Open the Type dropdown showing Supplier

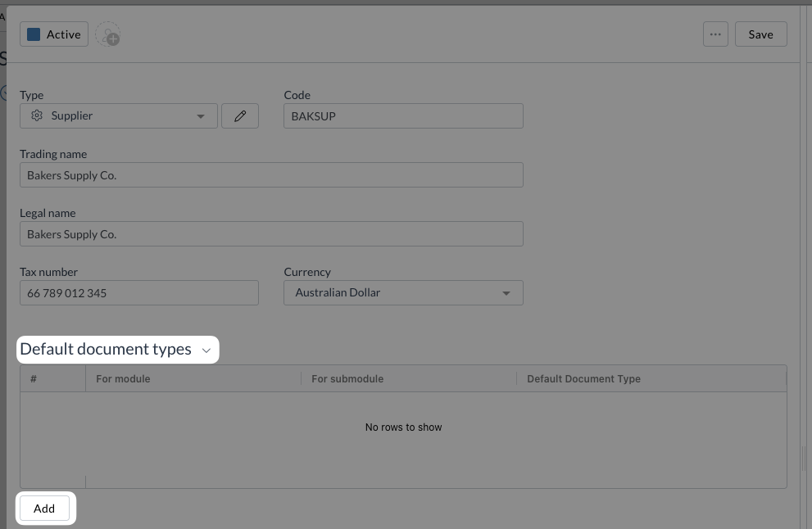[119, 116]
